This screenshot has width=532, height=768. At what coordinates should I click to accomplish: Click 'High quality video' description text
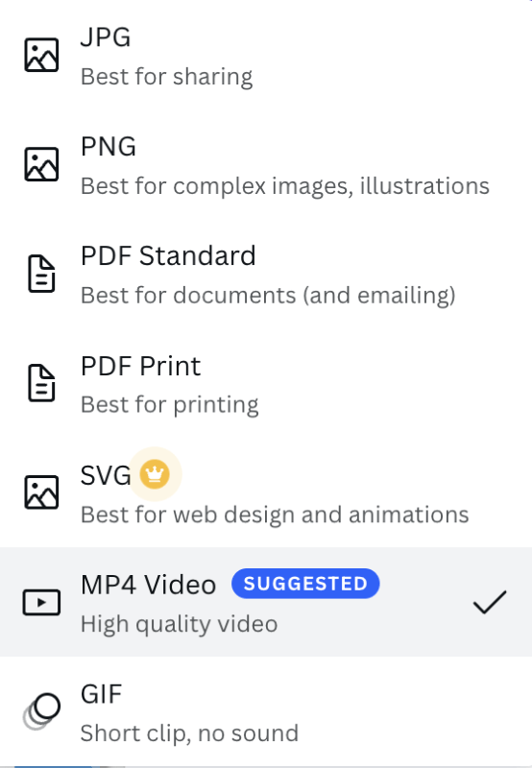(x=179, y=625)
